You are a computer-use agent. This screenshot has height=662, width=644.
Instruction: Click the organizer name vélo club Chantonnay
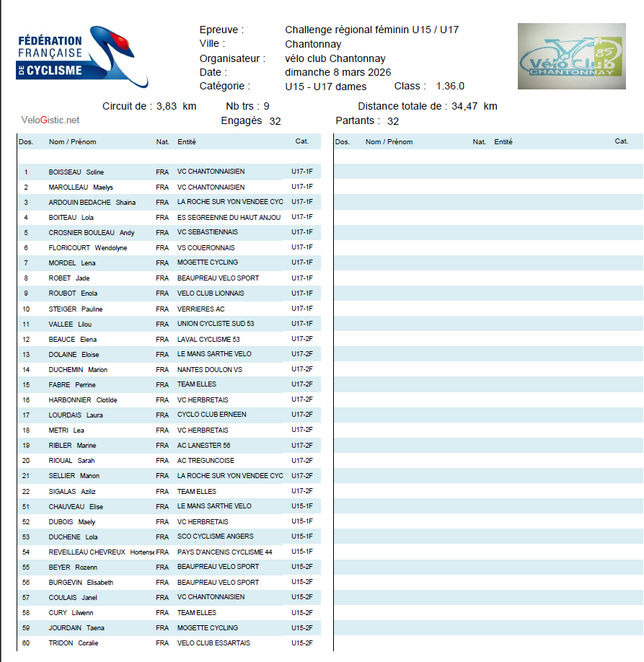point(335,58)
